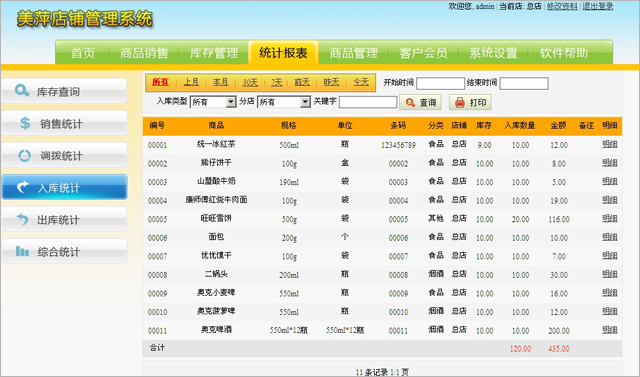Click the dollar icon beside 销售统计
Image resolution: width=640 pixels, height=377 pixels.
[x=25, y=123]
